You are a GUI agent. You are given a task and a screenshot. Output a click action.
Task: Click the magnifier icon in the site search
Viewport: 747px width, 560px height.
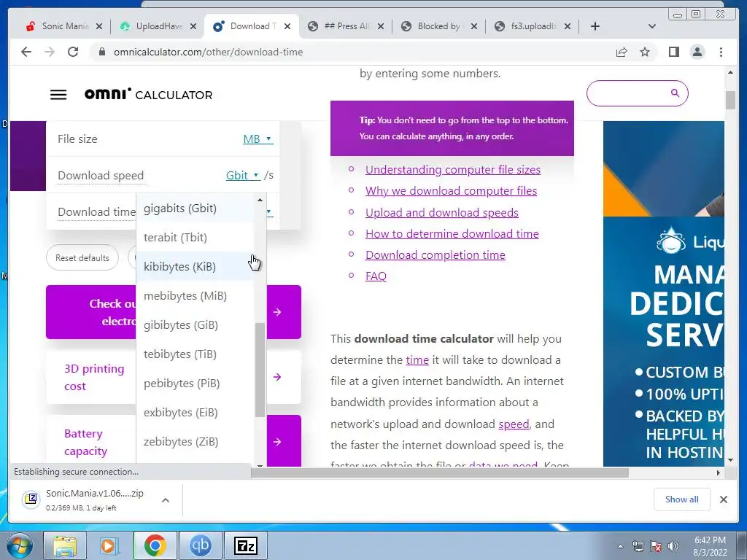(675, 93)
